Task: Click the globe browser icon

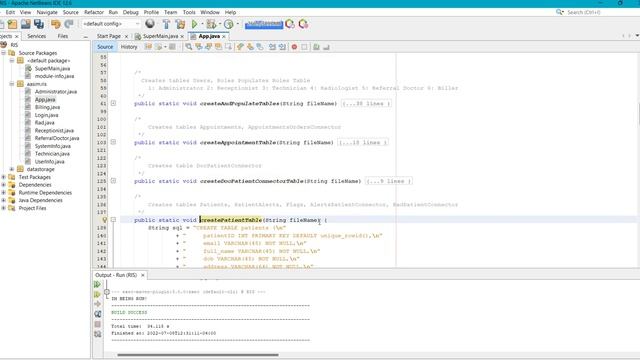Action: 150,24
